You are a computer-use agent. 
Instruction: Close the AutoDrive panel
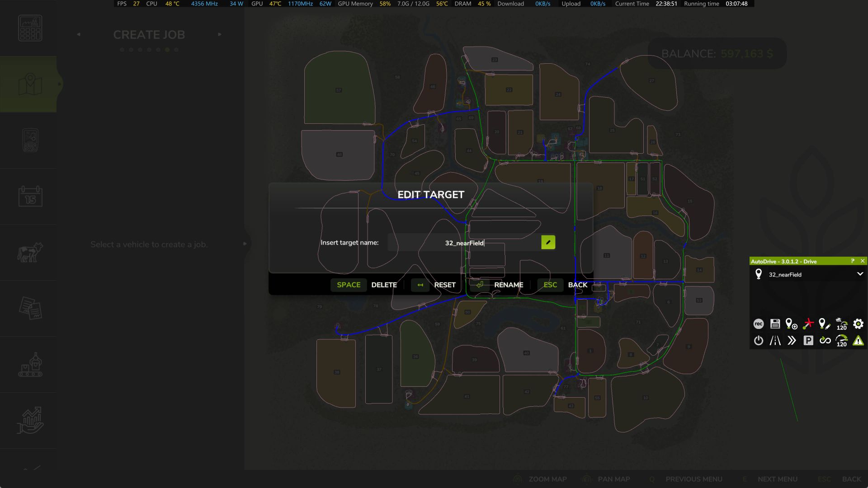coord(862,261)
